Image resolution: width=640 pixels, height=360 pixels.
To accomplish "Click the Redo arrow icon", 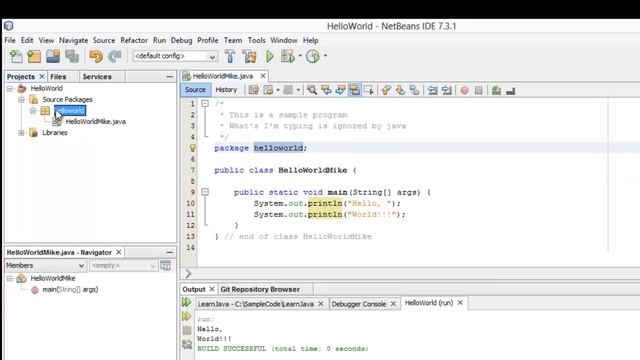I will (115, 56).
